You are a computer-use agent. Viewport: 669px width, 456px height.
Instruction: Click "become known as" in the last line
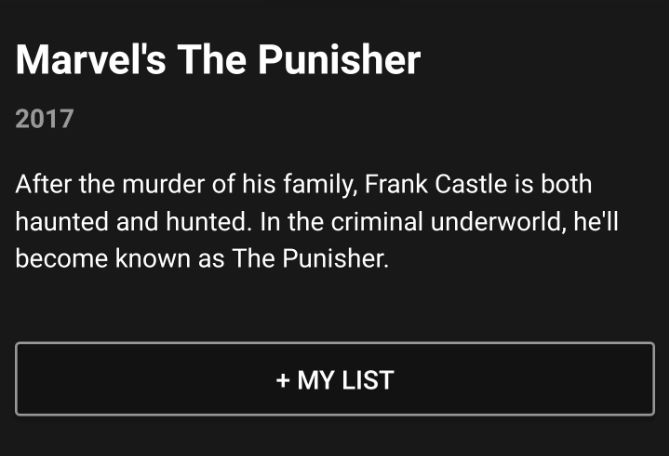(120, 258)
